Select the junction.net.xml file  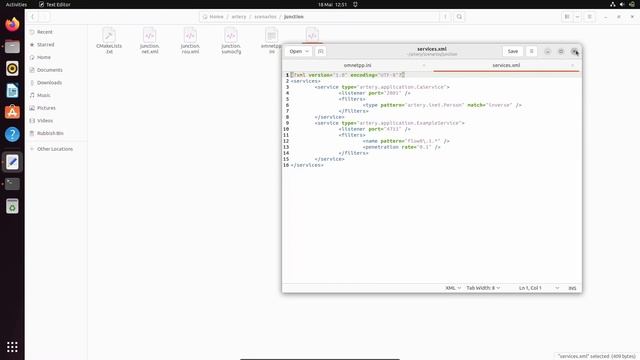(x=149, y=41)
